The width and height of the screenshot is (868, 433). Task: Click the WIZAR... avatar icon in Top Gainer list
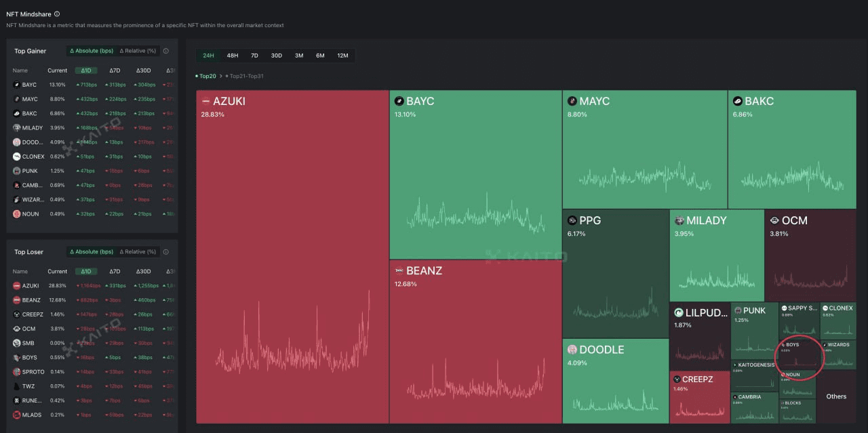(16, 199)
